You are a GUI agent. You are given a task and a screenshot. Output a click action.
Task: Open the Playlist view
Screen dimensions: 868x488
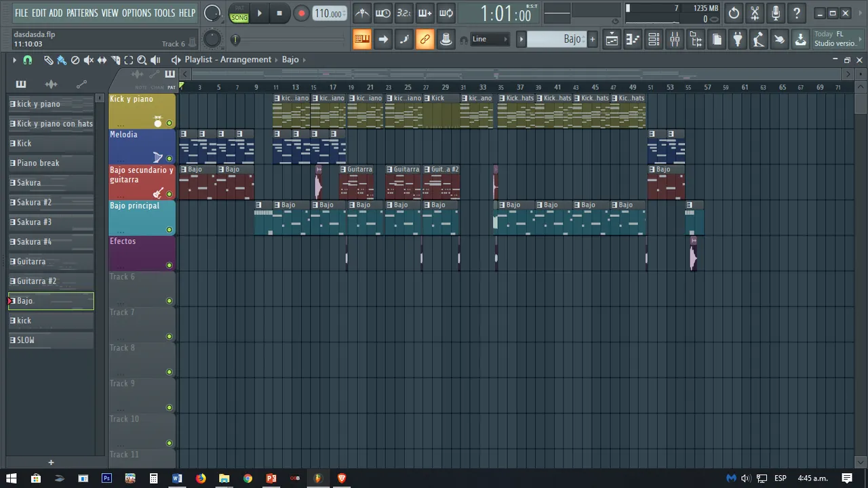(612, 39)
